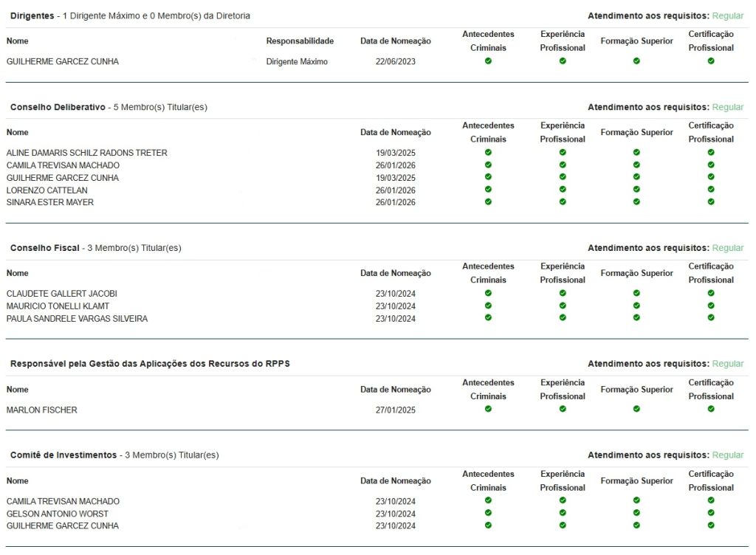The image size is (756, 555).
Task: Click Regular status beside Comitê de Investimentos
Action: point(727,455)
